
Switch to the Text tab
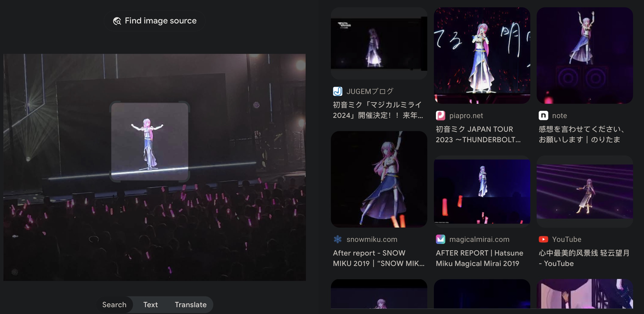tap(150, 304)
